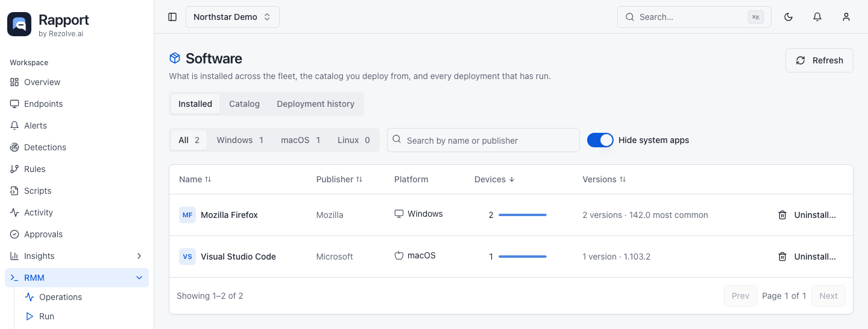Click the Windows platform cell for Firefox
Image resolution: width=868 pixels, height=329 pixels.
pyautogui.click(x=418, y=214)
